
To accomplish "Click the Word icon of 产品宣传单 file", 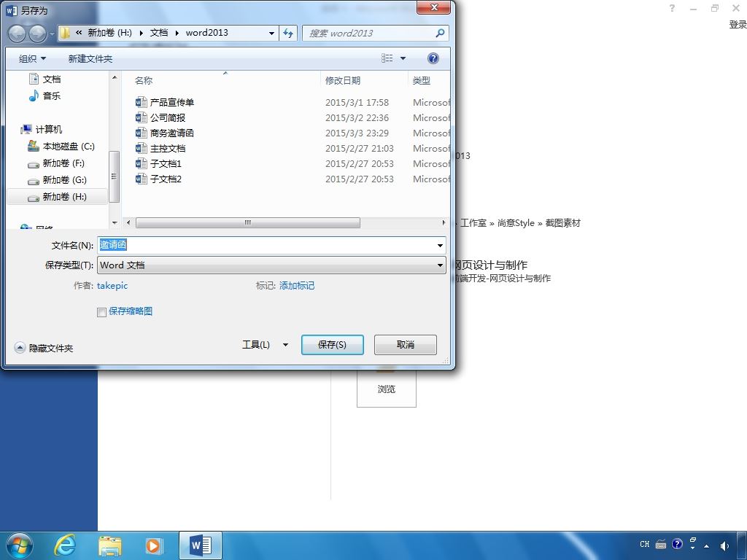I will (x=141, y=102).
